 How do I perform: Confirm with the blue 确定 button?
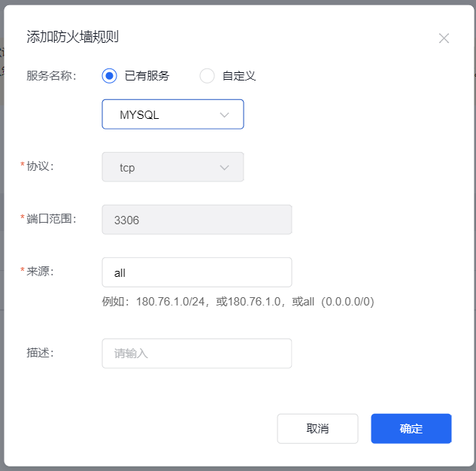(x=411, y=429)
